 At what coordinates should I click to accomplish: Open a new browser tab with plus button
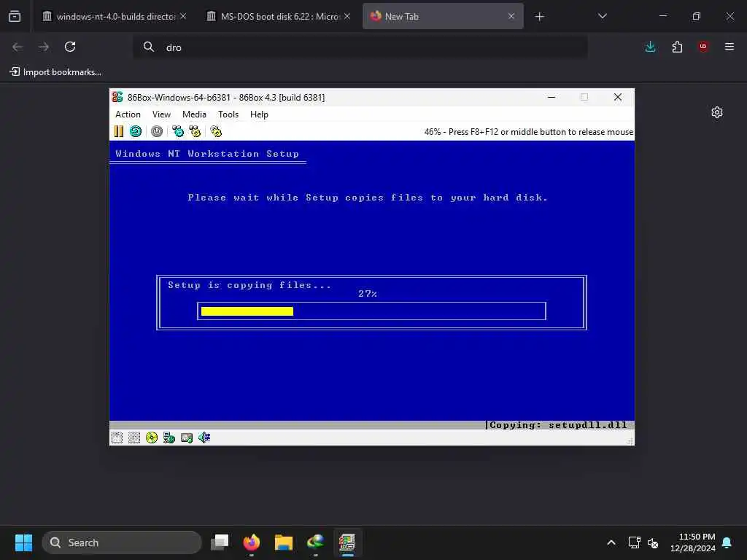[x=539, y=17]
